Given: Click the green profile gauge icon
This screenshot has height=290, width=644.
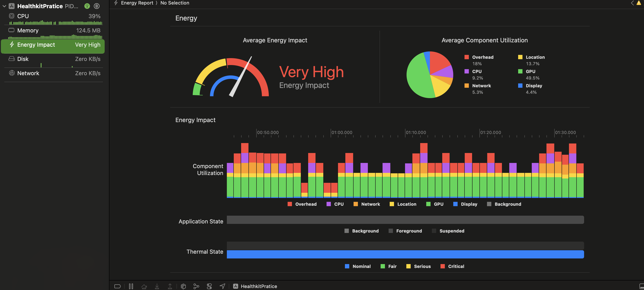Looking at the screenshot, I should coord(87,6).
